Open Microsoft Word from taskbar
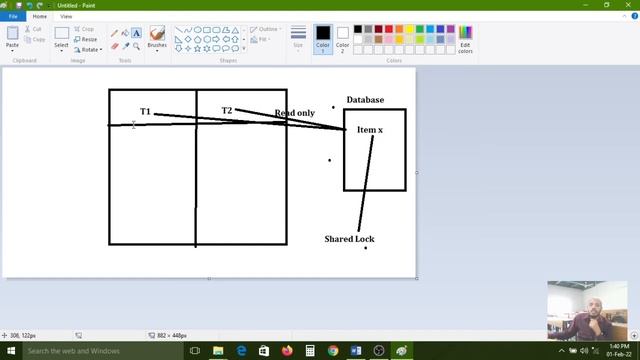Screen dimensions: 640x360 point(356,351)
